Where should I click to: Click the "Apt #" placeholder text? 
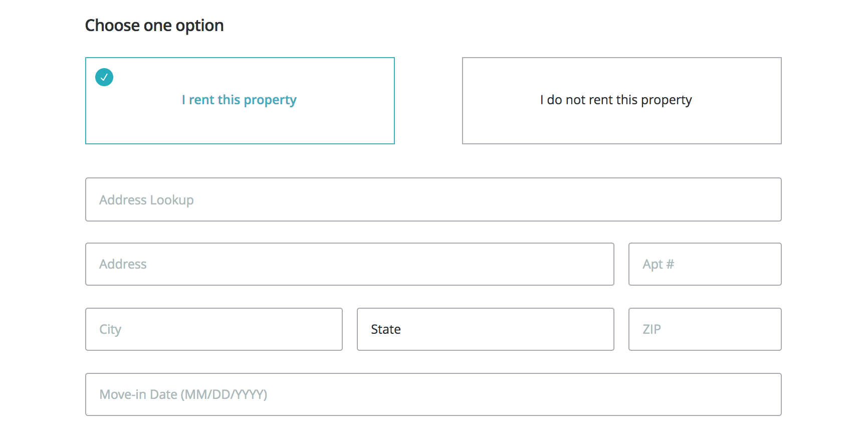pyautogui.click(x=658, y=264)
